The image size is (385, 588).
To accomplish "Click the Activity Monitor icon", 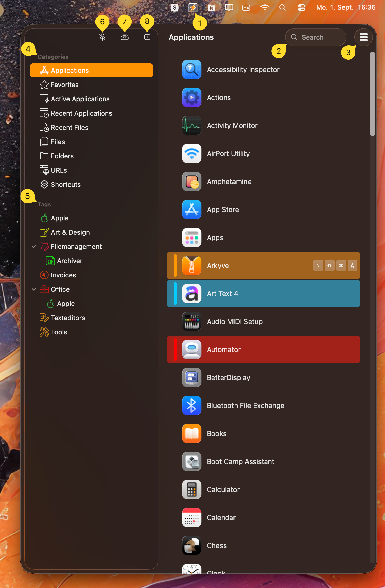I will [192, 125].
